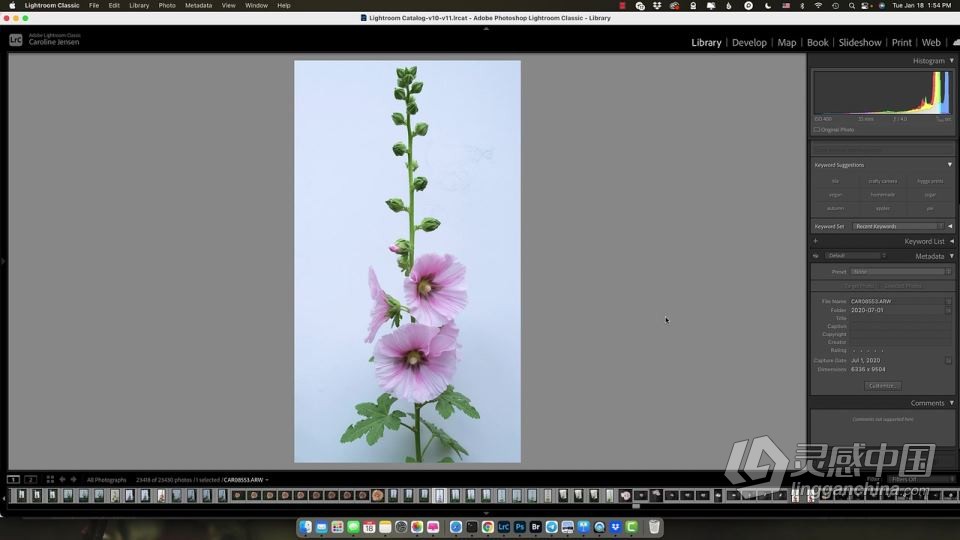Image resolution: width=960 pixels, height=540 pixels.
Task: Show the left panel with edge arrow
Action: [3, 261]
